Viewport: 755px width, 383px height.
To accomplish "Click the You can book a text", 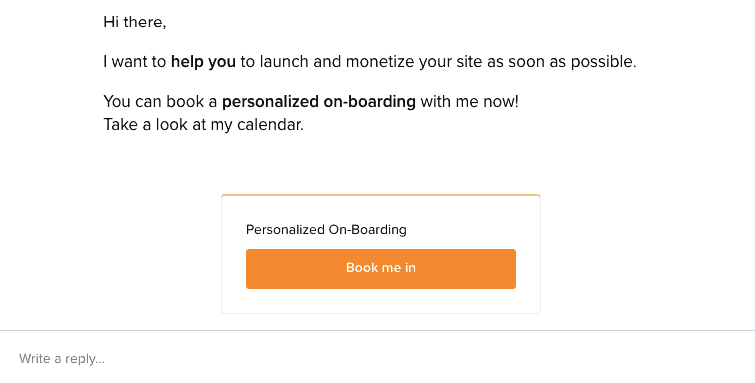I will pos(160,102).
